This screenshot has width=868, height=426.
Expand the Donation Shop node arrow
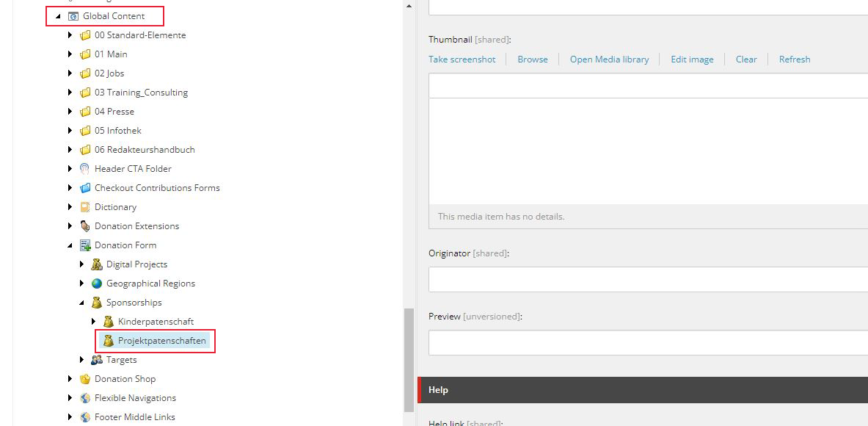70,379
